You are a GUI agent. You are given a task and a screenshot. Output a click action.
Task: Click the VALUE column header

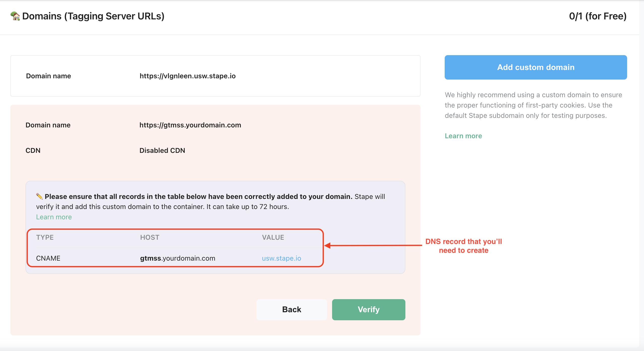coord(273,237)
